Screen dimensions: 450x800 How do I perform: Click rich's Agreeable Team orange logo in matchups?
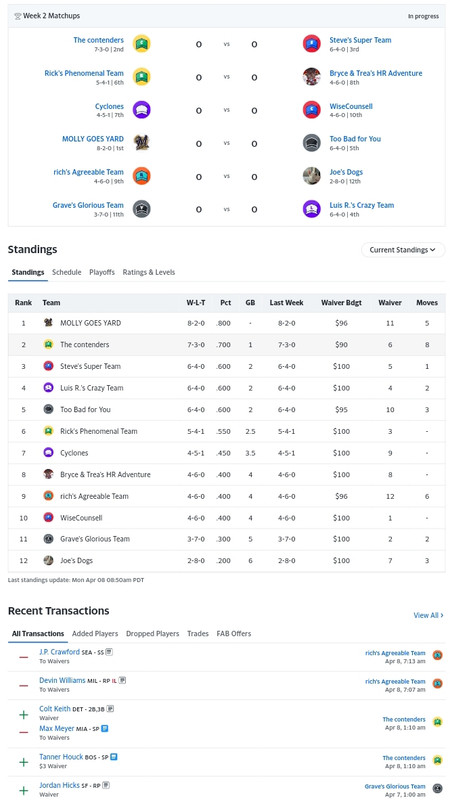141,176
